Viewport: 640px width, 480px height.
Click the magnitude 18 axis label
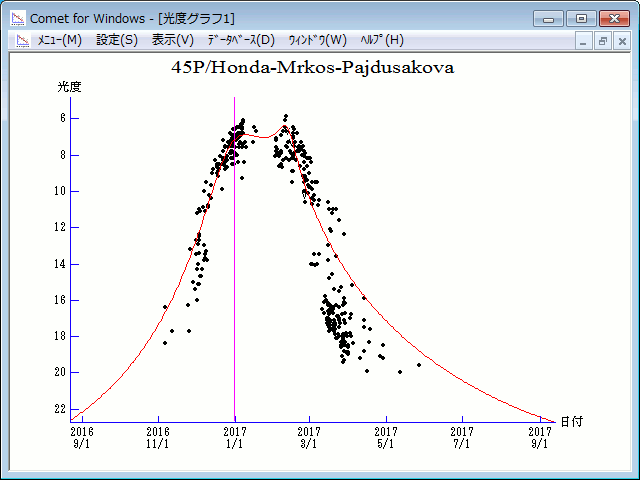coord(60,336)
